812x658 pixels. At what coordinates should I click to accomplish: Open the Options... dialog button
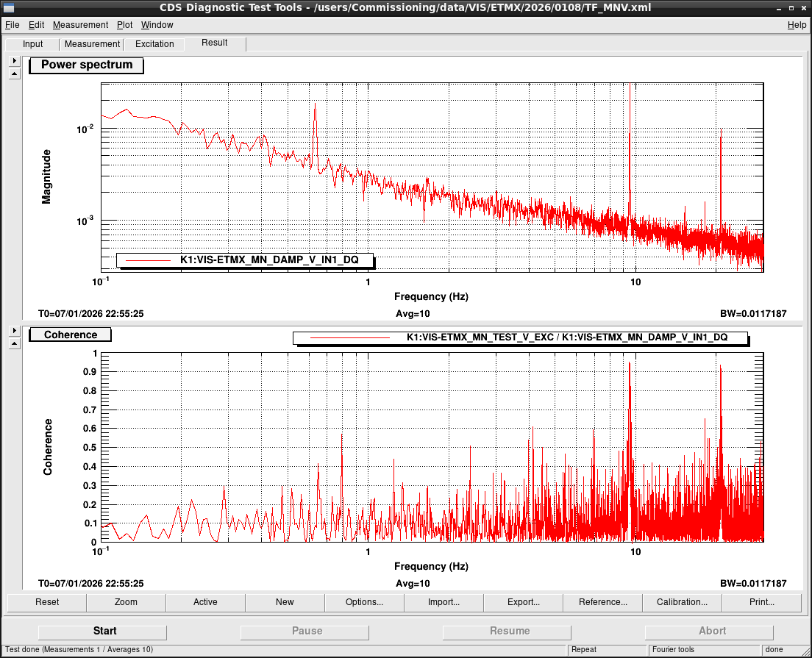tap(364, 602)
